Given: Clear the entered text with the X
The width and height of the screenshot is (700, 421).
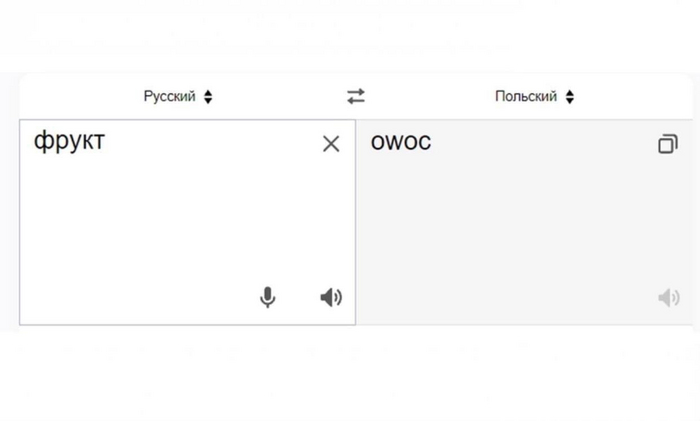Looking at the screenshot, I should click(x=331, y=144).
